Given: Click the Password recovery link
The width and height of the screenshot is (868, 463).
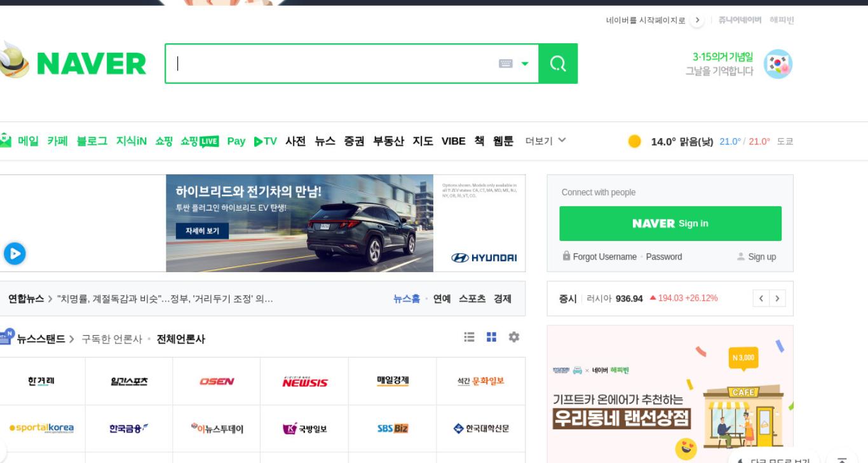Looking at the screenshot, I should [x=664, y=257].
